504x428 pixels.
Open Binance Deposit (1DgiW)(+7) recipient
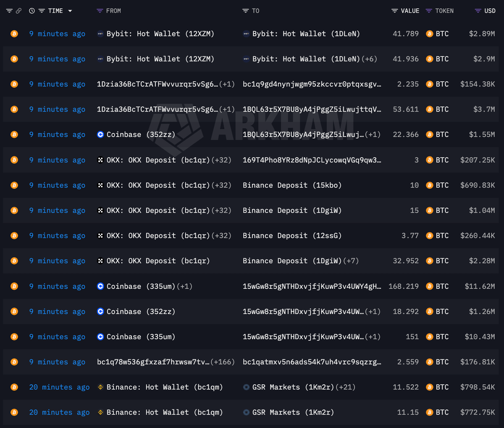click(x=292, y=261)
